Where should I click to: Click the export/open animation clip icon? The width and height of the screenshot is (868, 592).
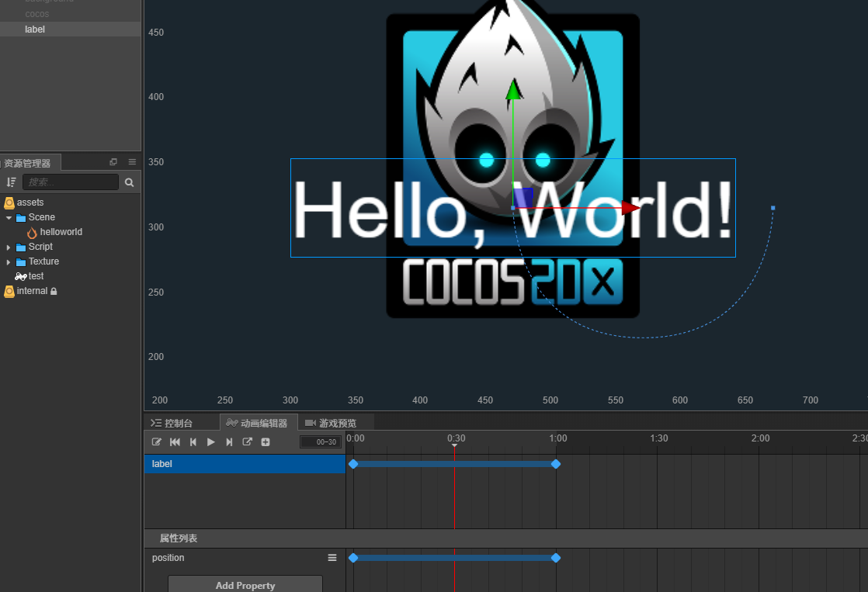(248, 441)
